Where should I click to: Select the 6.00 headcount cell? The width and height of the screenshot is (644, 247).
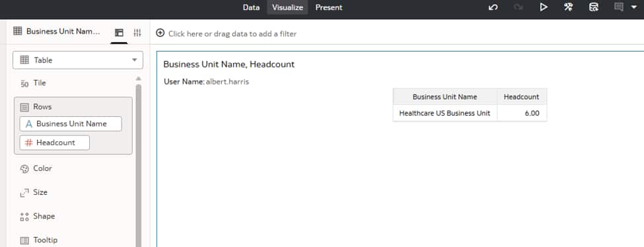click(x=522, y=113)
